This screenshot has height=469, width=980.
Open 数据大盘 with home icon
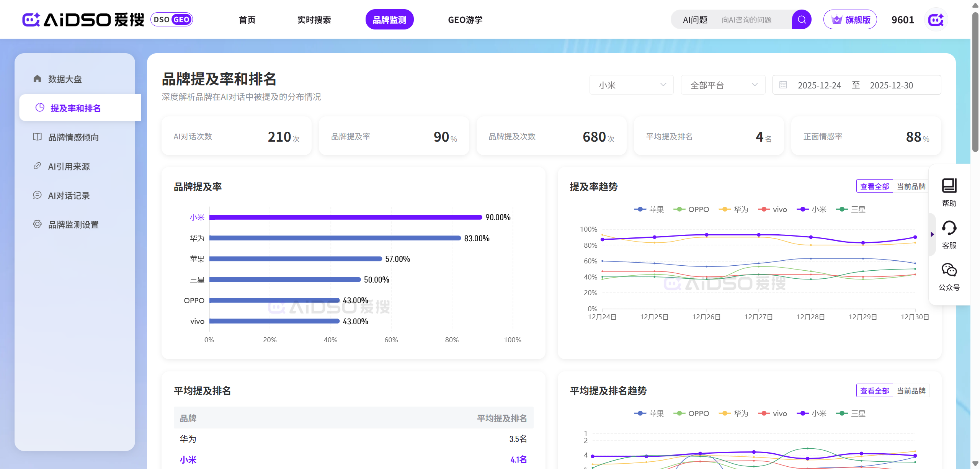point(64,79)
